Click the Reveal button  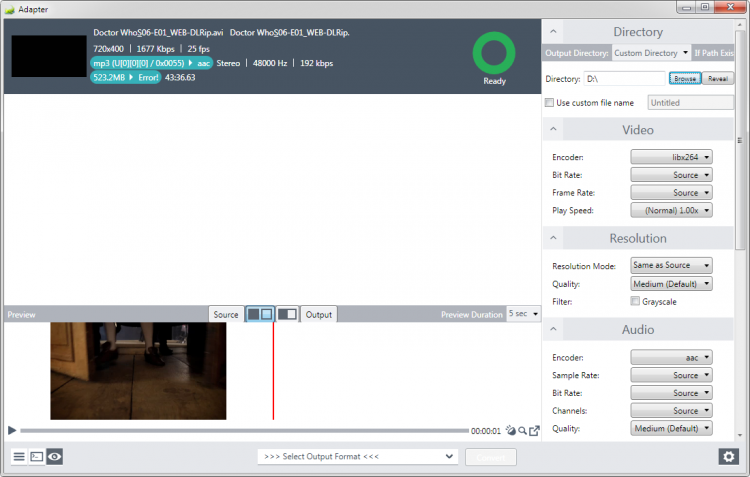(x=718, y=78)
